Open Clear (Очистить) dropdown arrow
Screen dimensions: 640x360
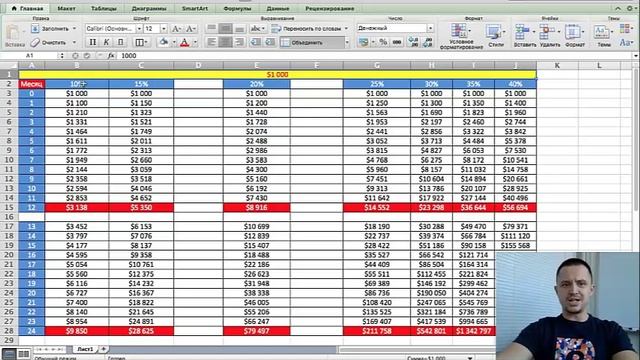tap(74, 42)
